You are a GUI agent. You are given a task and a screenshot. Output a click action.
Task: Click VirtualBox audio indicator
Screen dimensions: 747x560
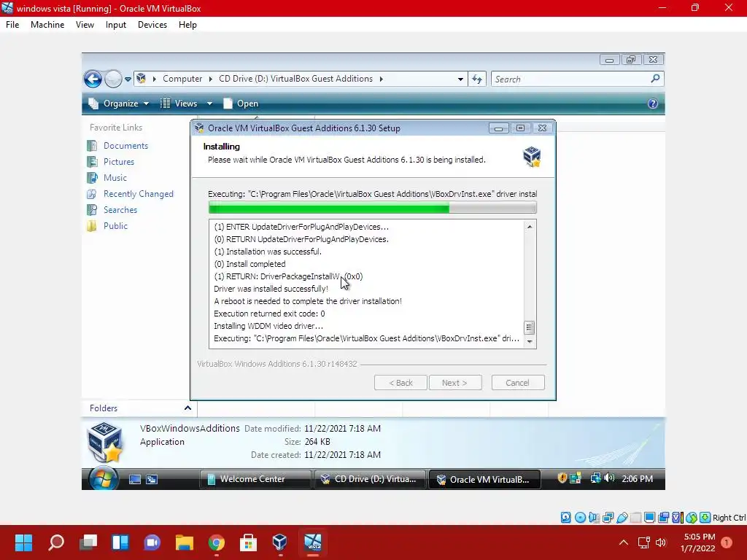point(594,518)
